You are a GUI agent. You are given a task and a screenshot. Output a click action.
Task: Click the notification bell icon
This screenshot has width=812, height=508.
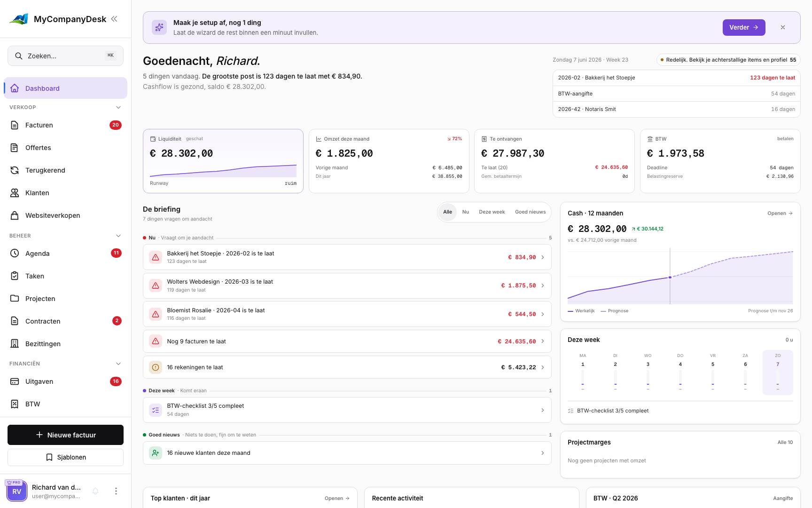[x=95, y=491]
